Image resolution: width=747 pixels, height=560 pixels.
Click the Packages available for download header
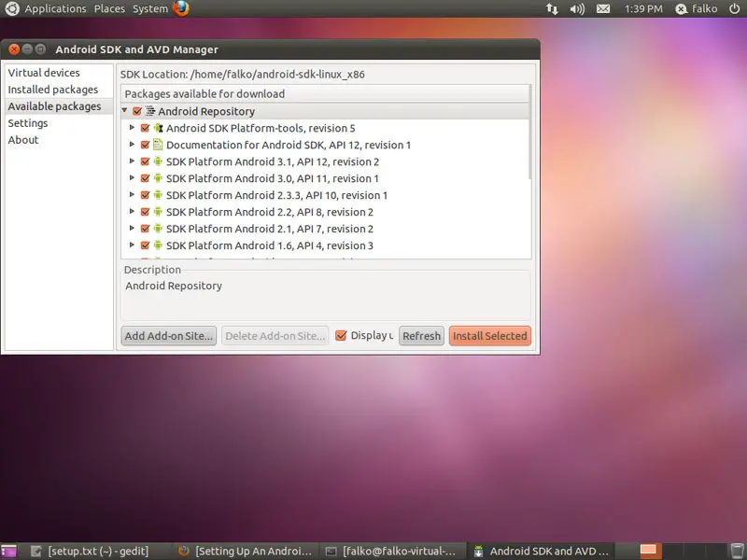tap(325, 94)
